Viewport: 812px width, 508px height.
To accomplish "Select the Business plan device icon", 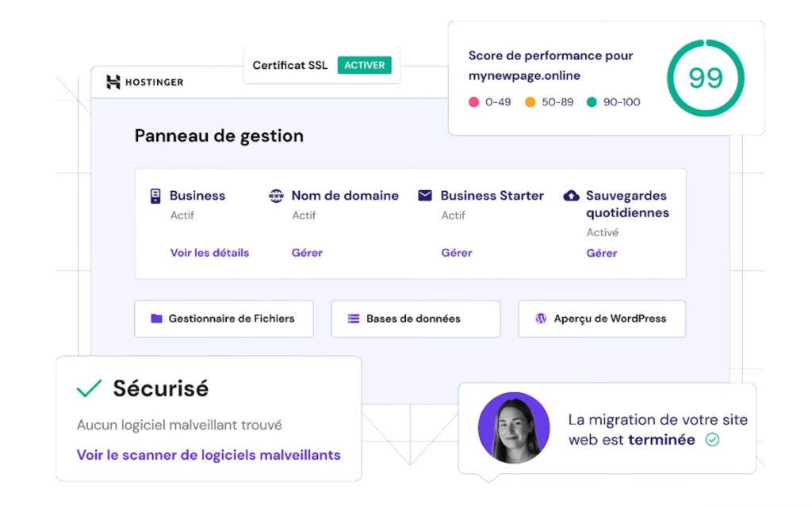I will click(155, 196).
